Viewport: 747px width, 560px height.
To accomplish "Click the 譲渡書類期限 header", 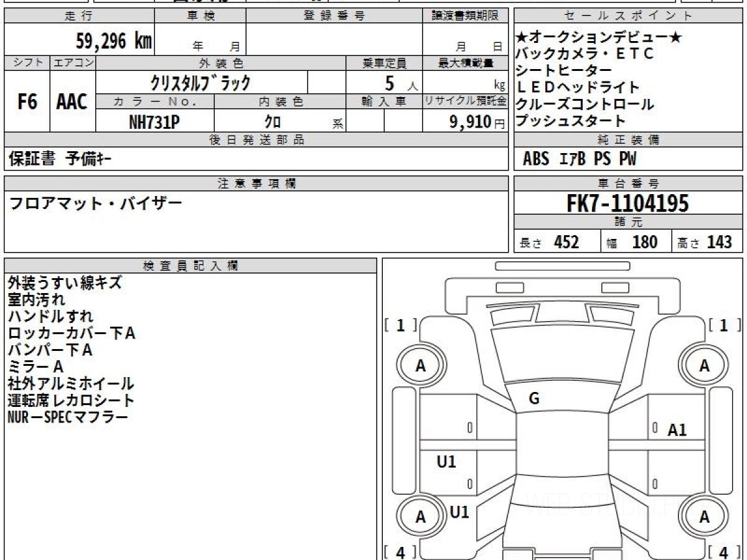I will pyautogui.click(x=465, y=16).
